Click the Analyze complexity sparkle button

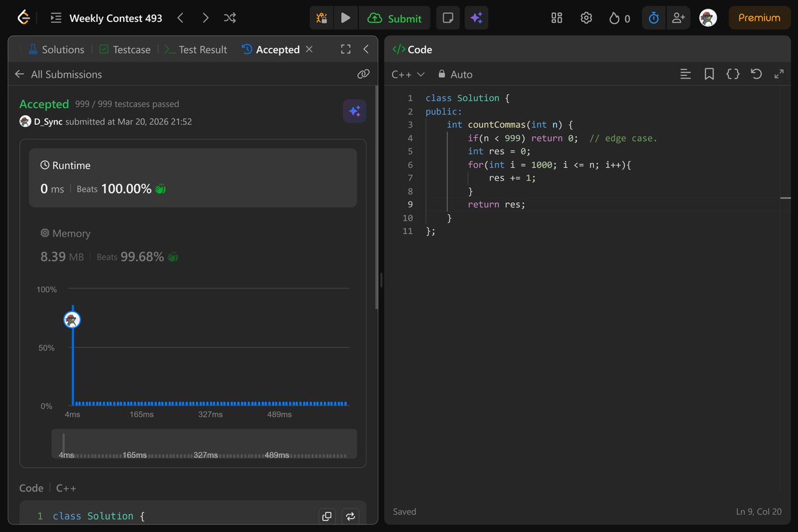point(354,111)
